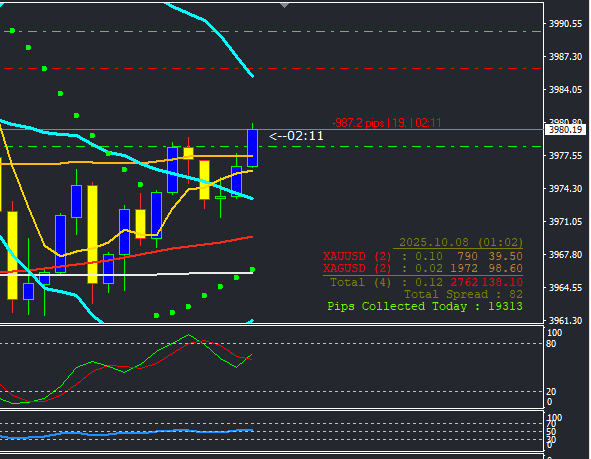The image size is (591, 459).
Task: Click the XAUUSD (2) row
Action: click(x=423, y=256)
